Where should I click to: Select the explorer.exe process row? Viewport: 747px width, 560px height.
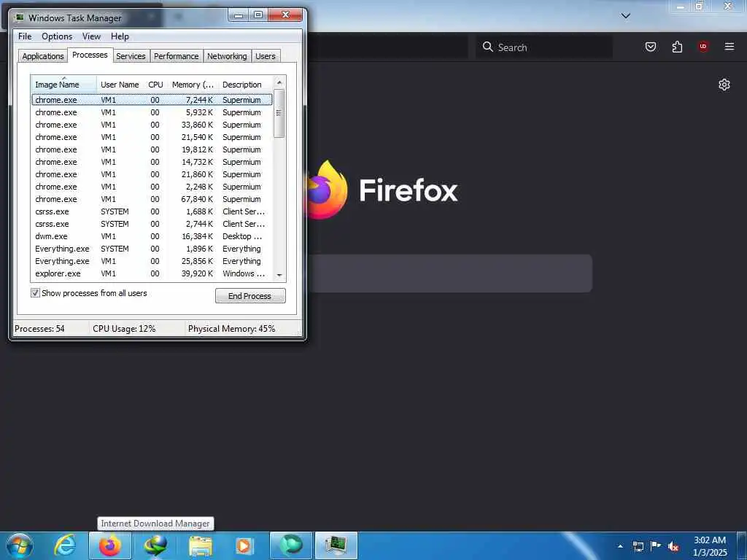pyautogui.click(x=152, y=273)
